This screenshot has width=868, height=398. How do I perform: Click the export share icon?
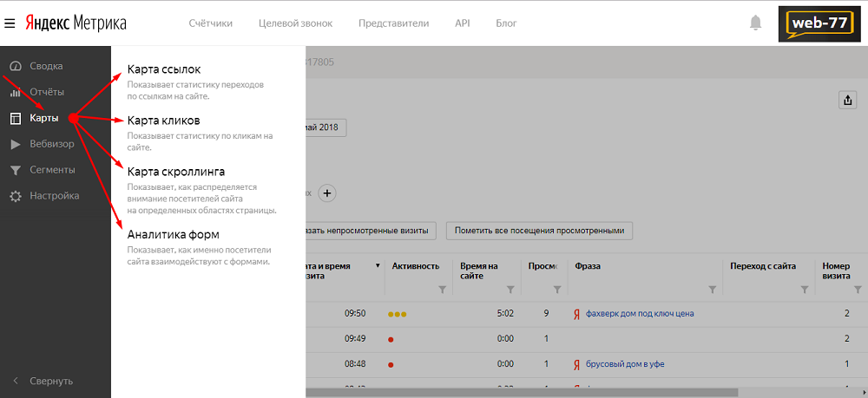847,100
